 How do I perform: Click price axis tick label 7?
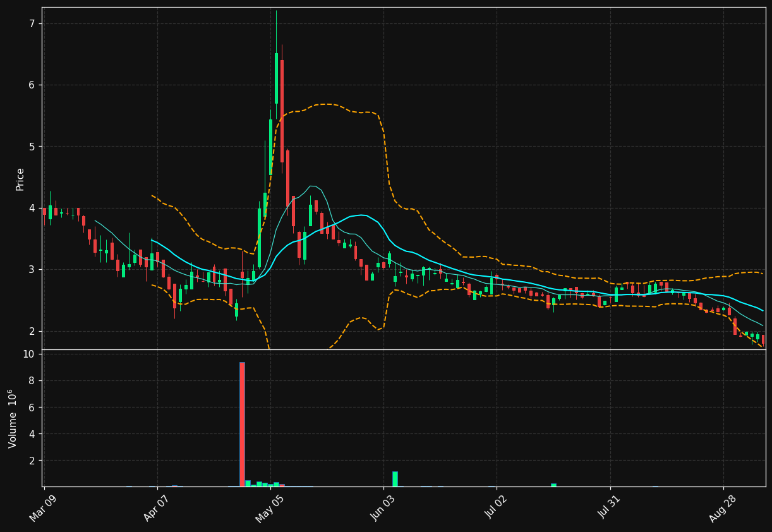(x=32, y=24)
